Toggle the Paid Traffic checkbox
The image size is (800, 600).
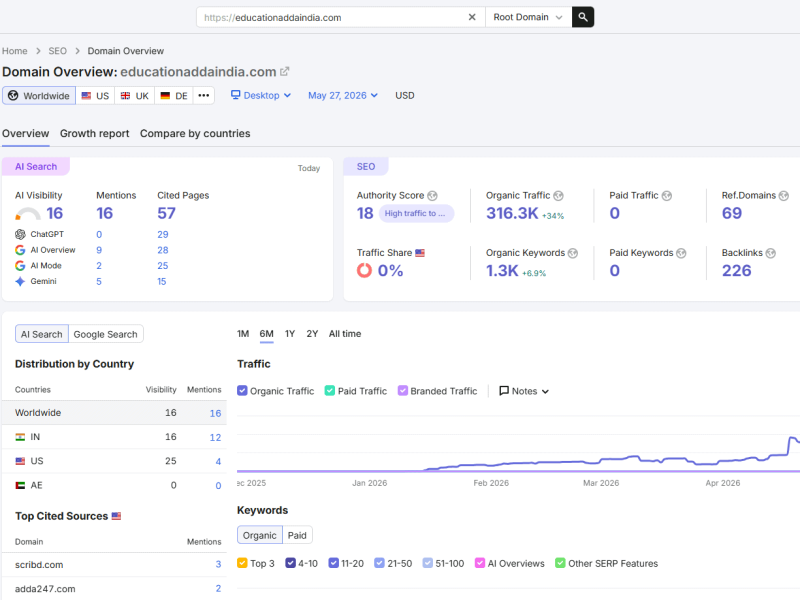pyautogui.click(x=330, y=391)
